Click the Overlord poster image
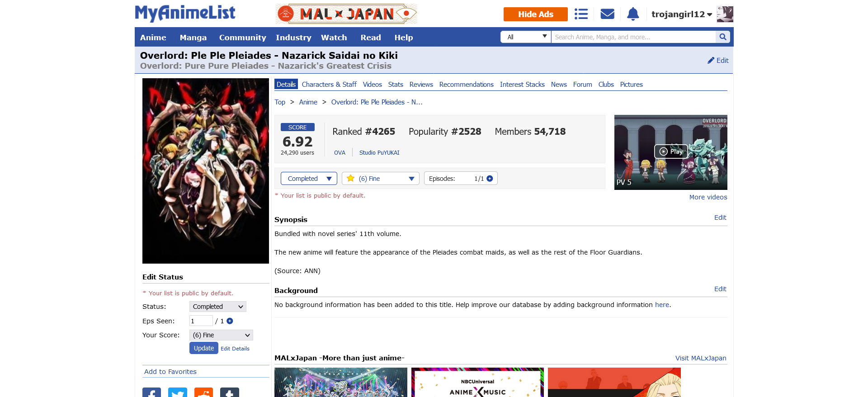 [206, 171]
